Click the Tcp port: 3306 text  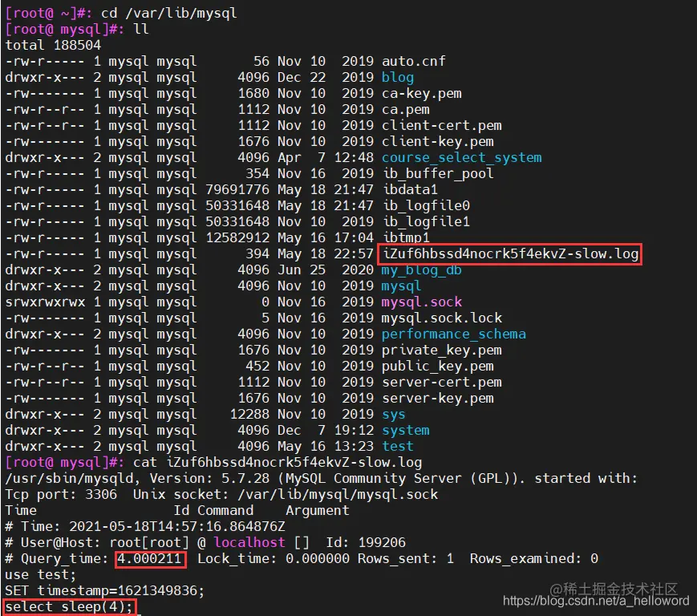point(61,494)
